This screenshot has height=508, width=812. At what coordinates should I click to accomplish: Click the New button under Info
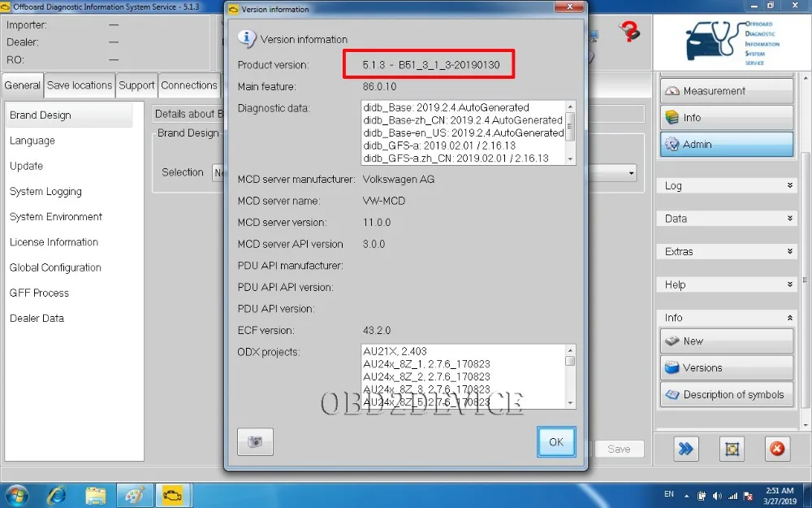[727, 341]
